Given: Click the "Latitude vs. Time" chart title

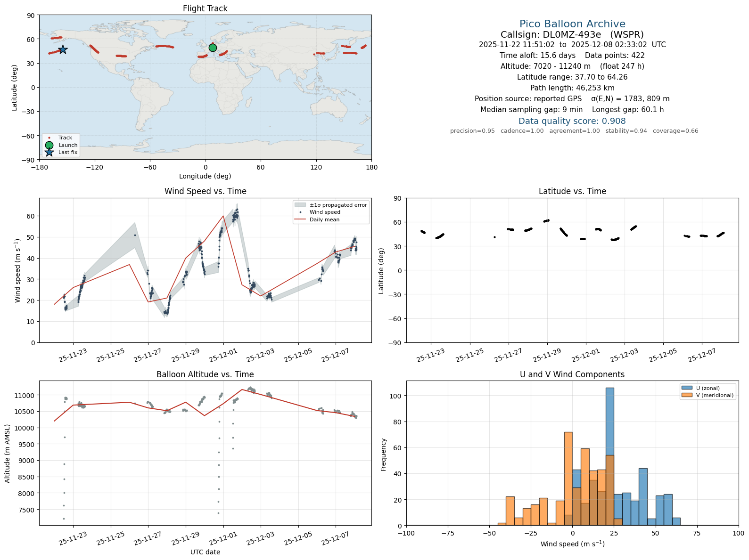Looking at the screenshot, I should [572, 191].
